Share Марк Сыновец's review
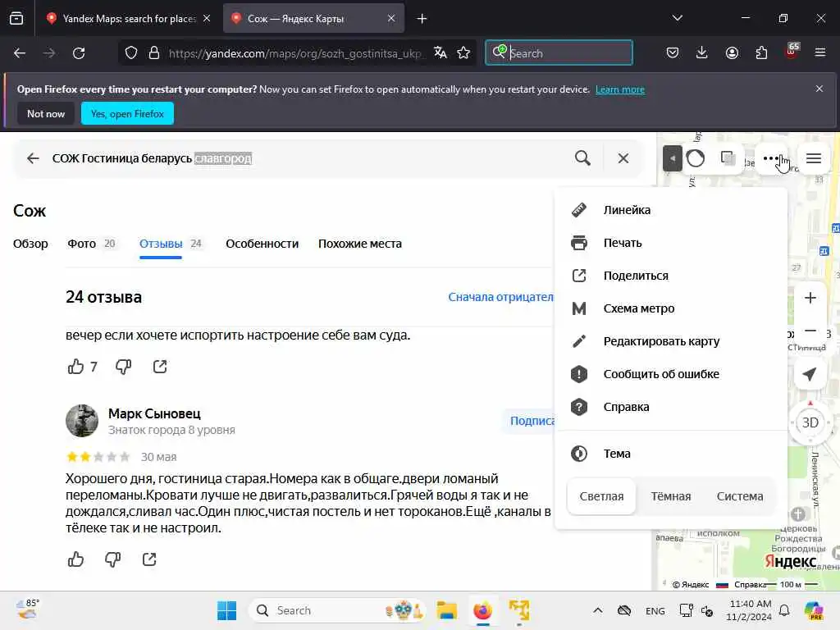Screen dimensions: 840x630 pyautogui.click(x=149, y=559)
